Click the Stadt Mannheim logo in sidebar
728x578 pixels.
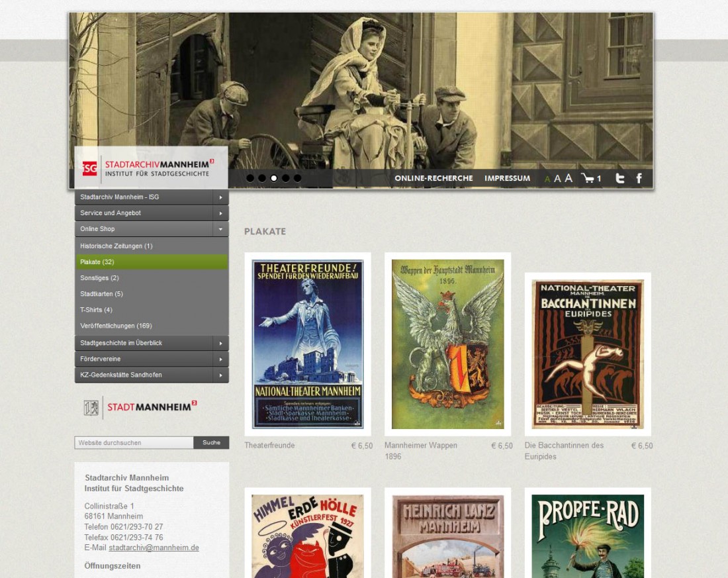140,407
